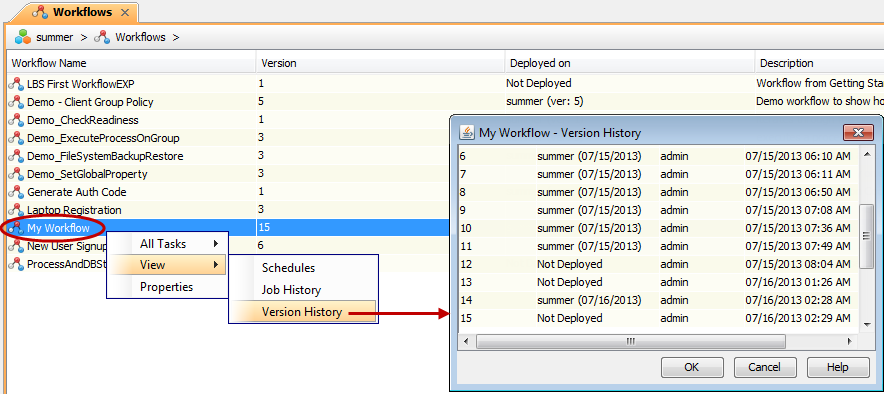Click the ProcessAndDBStatus workflow icon
884x394 pixels.
point(16,264)
